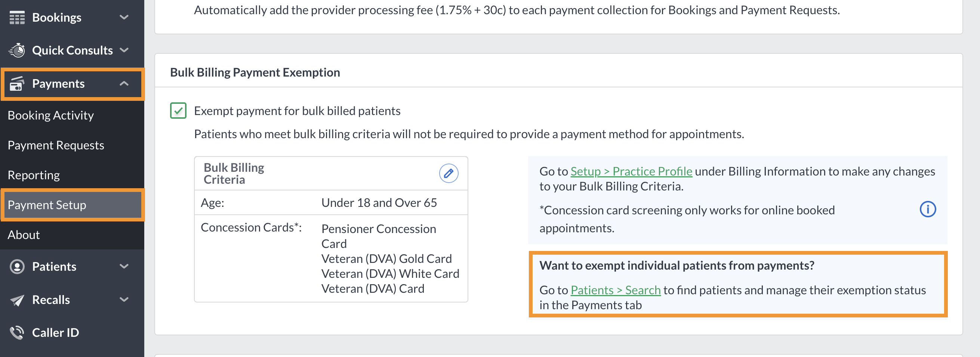
Task: Edit Bulk Billing Criteria with pencil icon
Action: click(449, 174)
